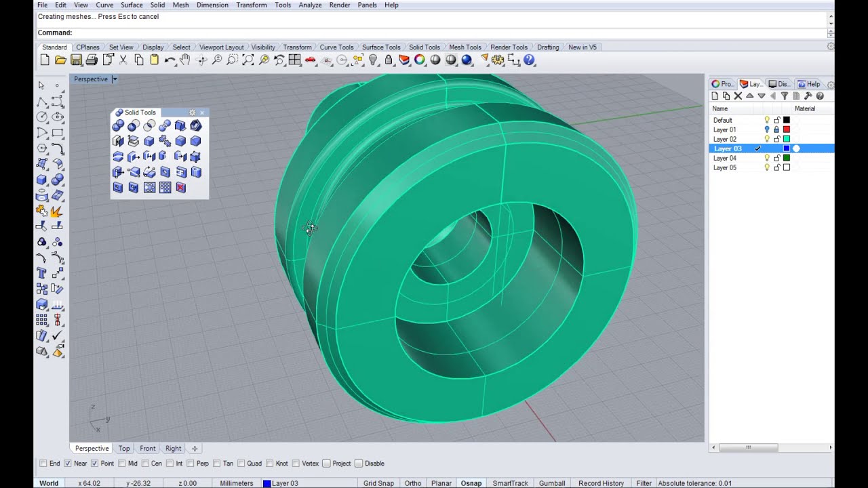Activate the Pan hand tool

tap(185, 60)
